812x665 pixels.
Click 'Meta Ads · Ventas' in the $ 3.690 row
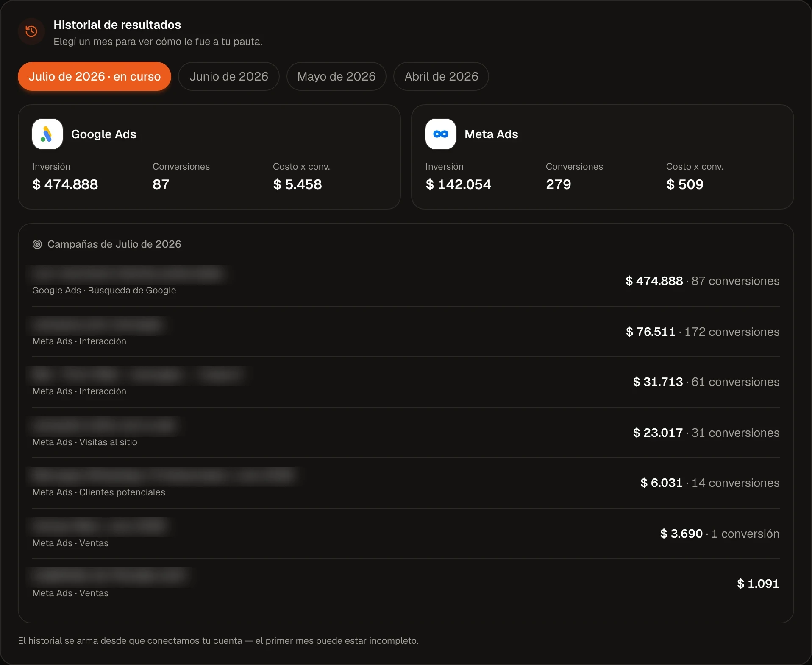click(x=70, y=543)
